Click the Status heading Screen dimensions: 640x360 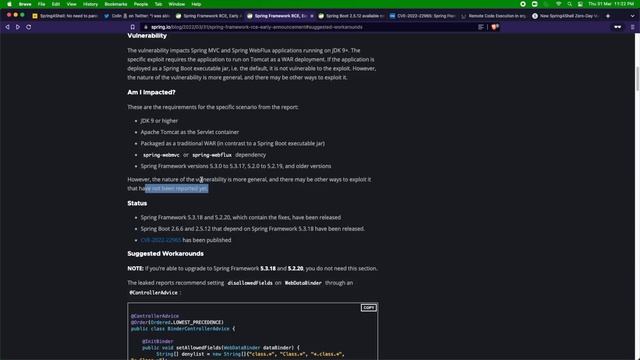pos(137,203)
